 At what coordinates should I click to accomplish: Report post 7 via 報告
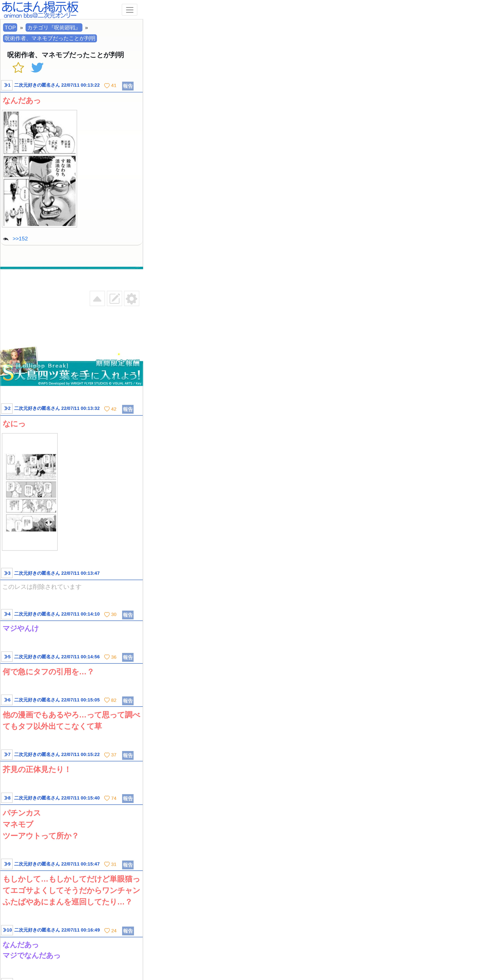tap(128, 755)
